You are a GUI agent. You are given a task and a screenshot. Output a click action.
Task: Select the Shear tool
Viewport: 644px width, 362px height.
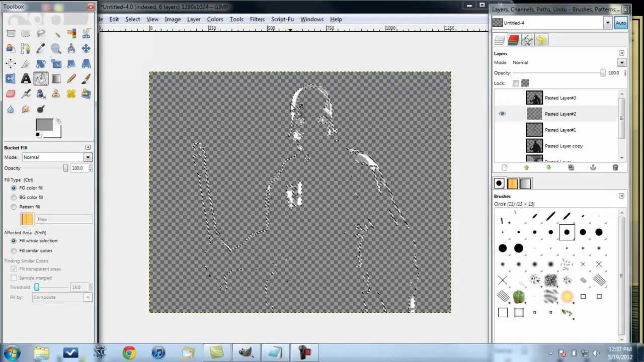[x=71, y=64]
